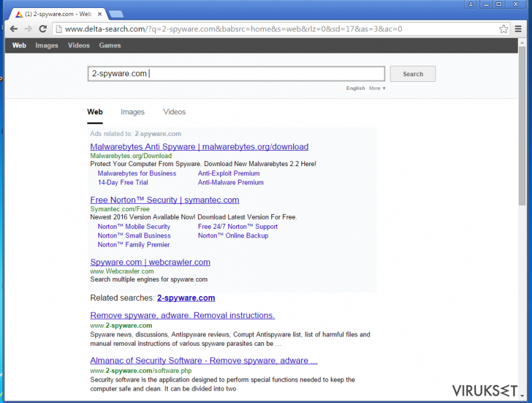This screenshot has height=403, width=532.
Task: Click the 'Ads related to: 2-spyware.com' text
Action: pos(135,134)
